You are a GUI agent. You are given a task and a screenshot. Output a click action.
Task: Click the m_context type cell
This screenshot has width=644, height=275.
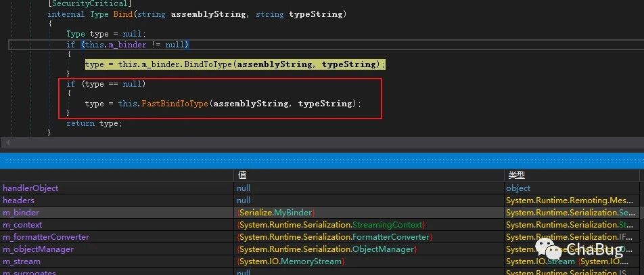pos(570,225)
